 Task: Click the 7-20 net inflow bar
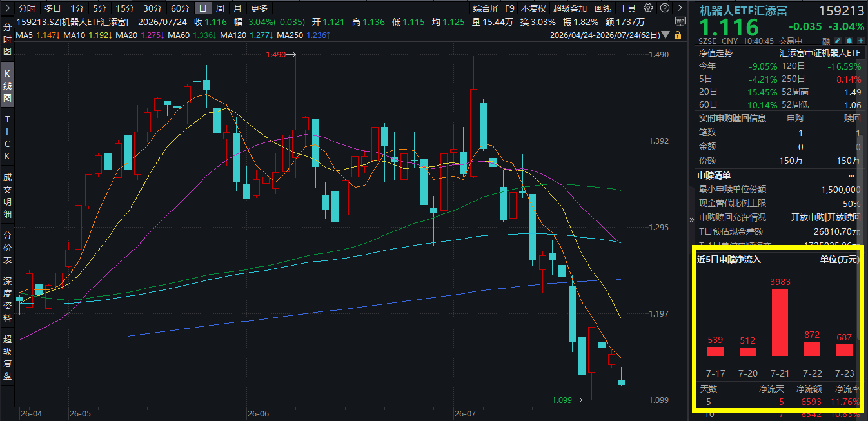point(747,352)
